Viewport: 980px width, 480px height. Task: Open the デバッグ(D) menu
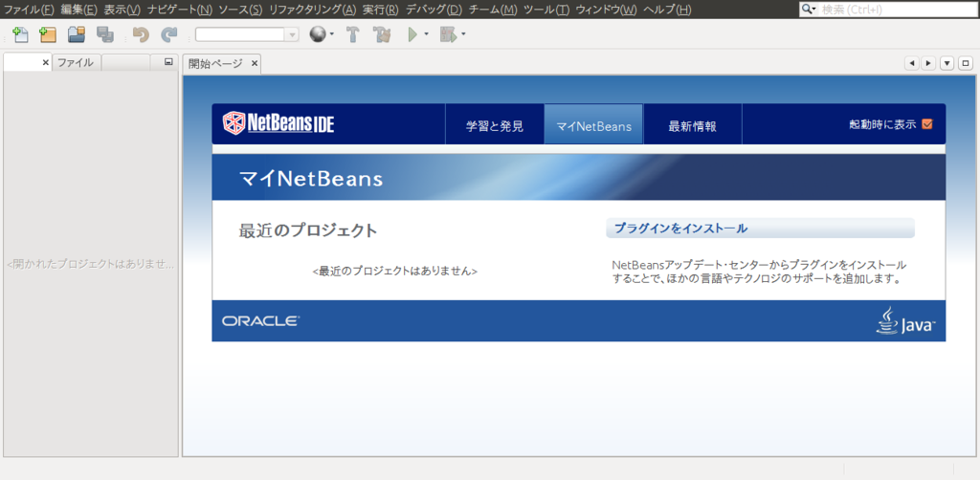click(x=434, y=10)
